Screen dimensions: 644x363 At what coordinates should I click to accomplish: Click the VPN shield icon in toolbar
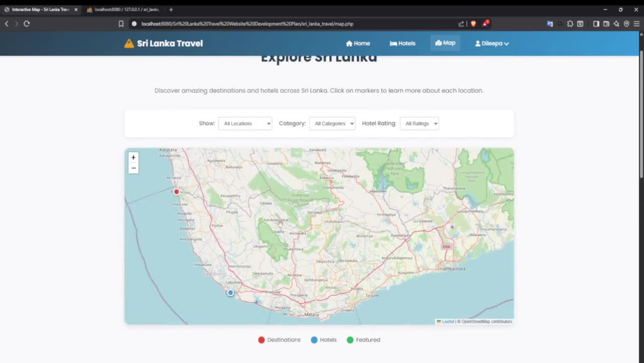click(627, 24)
